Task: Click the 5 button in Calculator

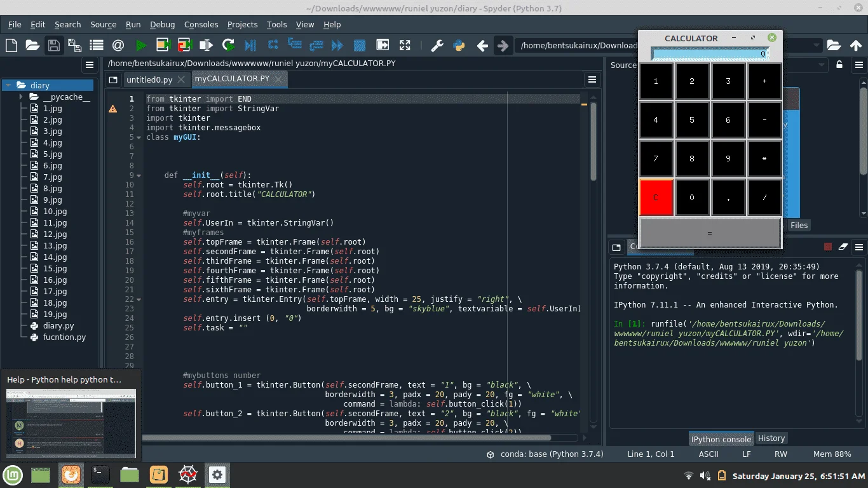Action: [x=692, y=119]
